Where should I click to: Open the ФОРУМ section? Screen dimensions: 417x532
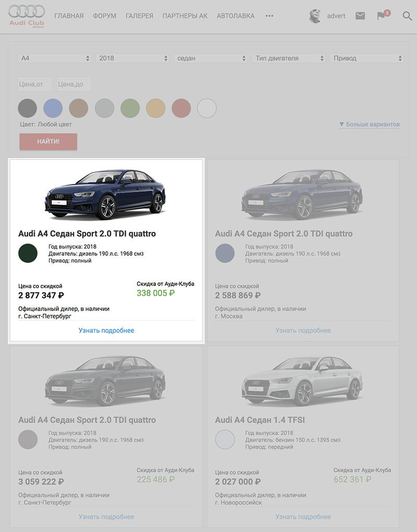pos(104,16)
